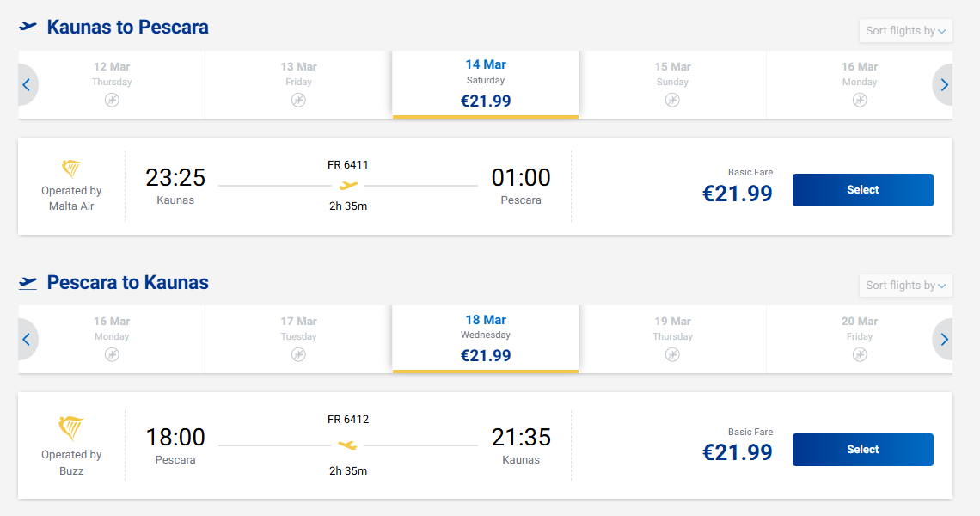980x516 pixels.
Task: Select the 18:00 Pescara flight for €21.99
Action: coord(862,450)
